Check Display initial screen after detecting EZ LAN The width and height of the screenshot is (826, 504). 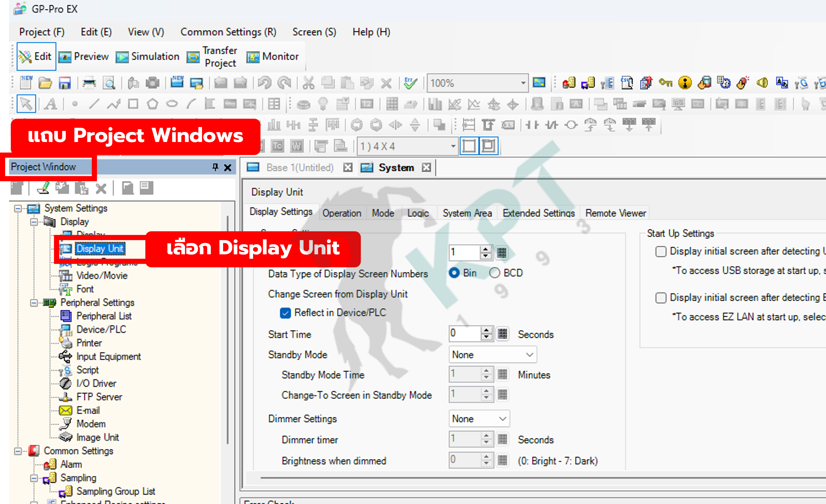pyautogui.click(x=660, y=298)
